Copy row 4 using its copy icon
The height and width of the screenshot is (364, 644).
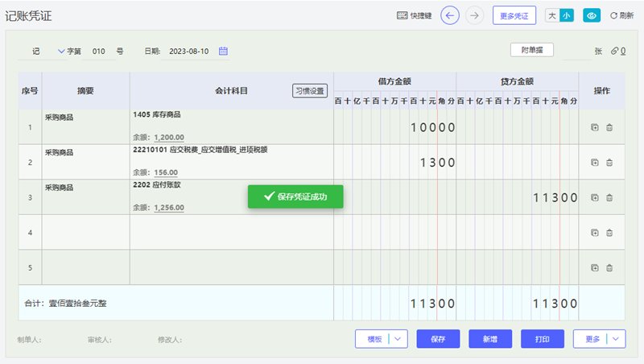pos(595,233)
